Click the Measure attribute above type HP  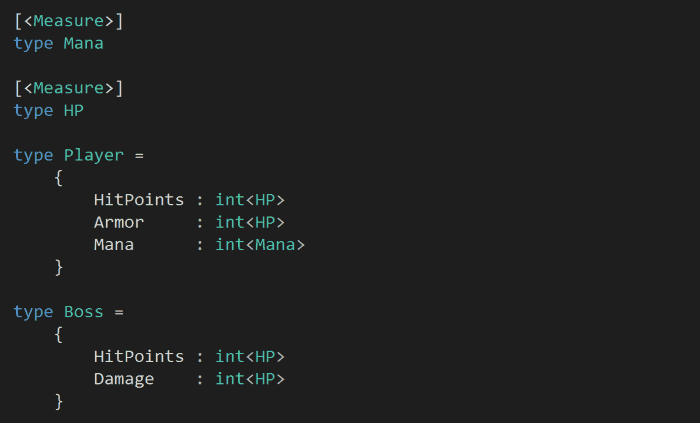(69, 88)
